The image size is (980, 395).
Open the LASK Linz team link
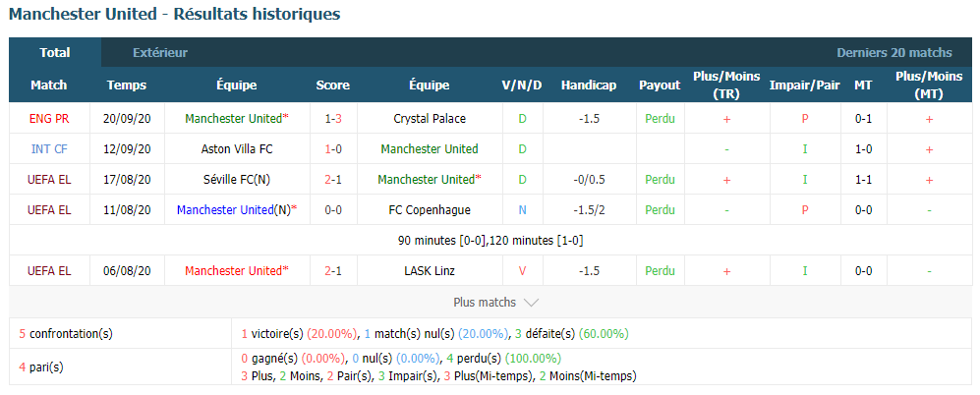click(429, 270)
